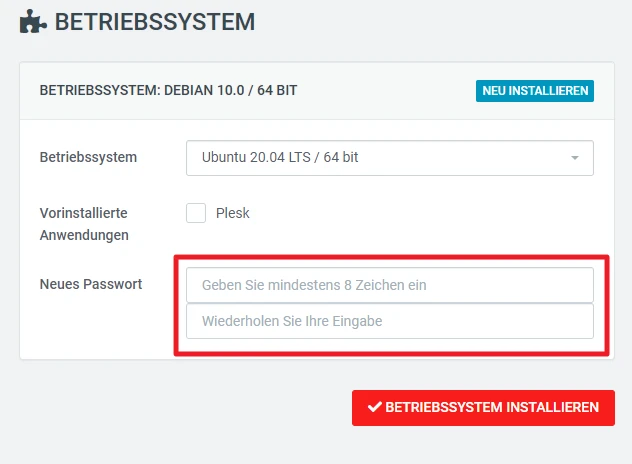The height and width of the screenshot is (464, 632).
Task: Click the 'DEBIAN 10.0 / 64 BIT' panel title
Action: pos(168,90)
